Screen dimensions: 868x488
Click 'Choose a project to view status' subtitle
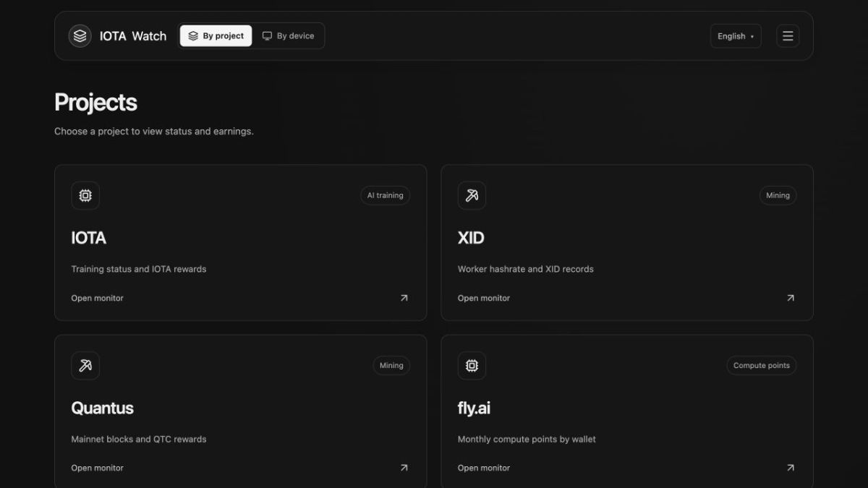[x=153, y=132]
